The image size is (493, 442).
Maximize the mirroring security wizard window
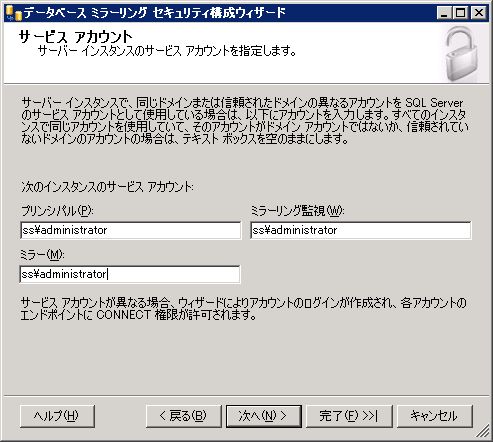pos(461,13)
